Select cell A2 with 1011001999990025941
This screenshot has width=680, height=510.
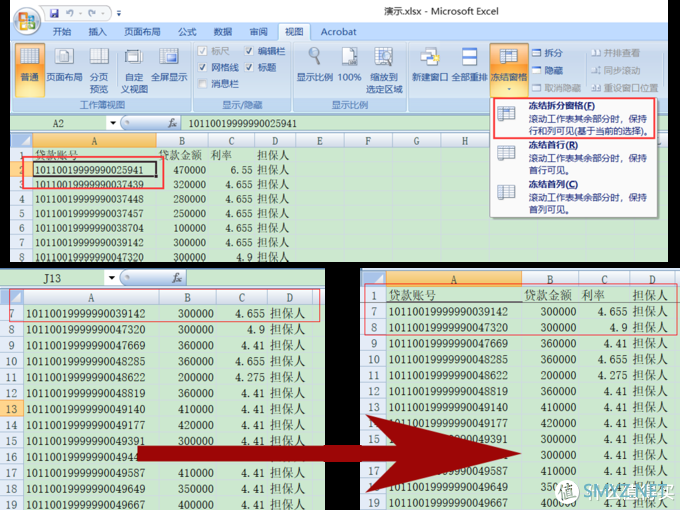(95, 170)
